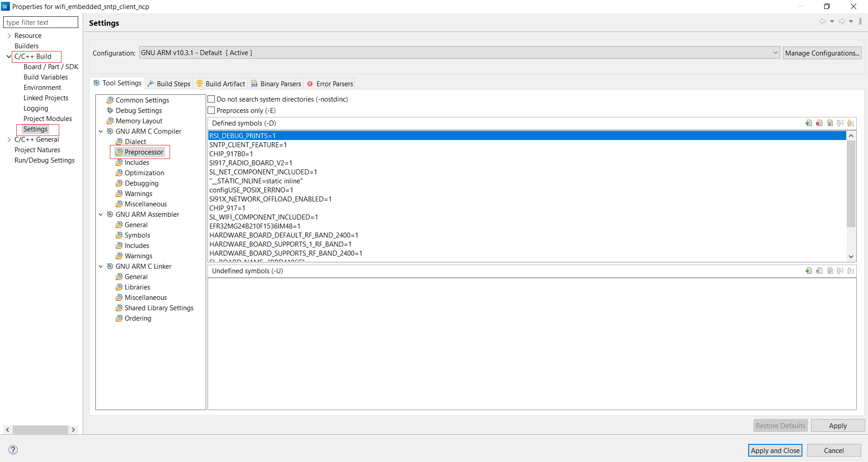This screenshot has width=868, height=462.
Task: Open the Error Parsers tab
Action: tap(335, 84)
